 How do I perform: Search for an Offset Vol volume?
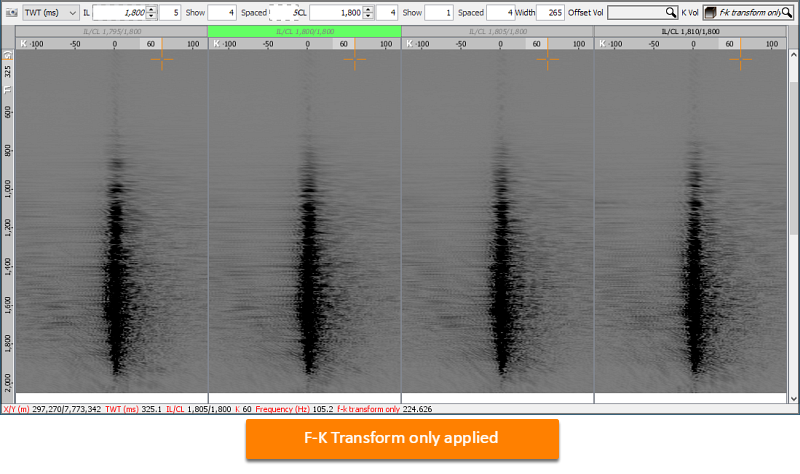point(642,13)
